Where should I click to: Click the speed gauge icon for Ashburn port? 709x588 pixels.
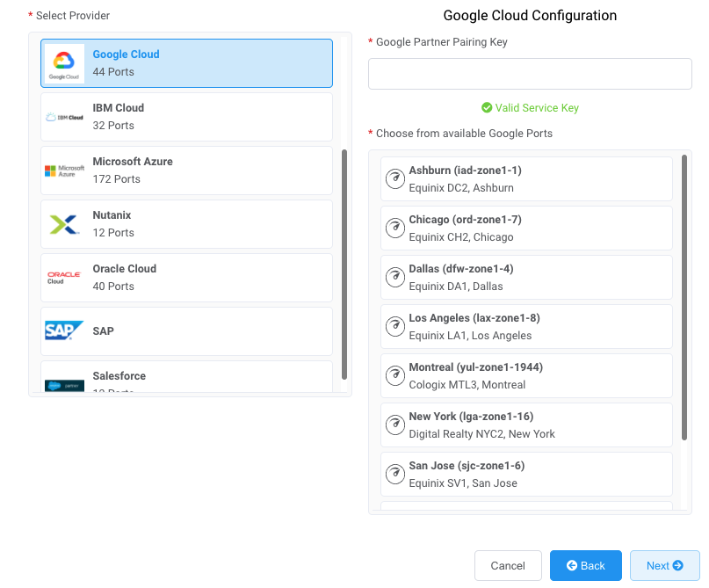[x=395, y=178]
